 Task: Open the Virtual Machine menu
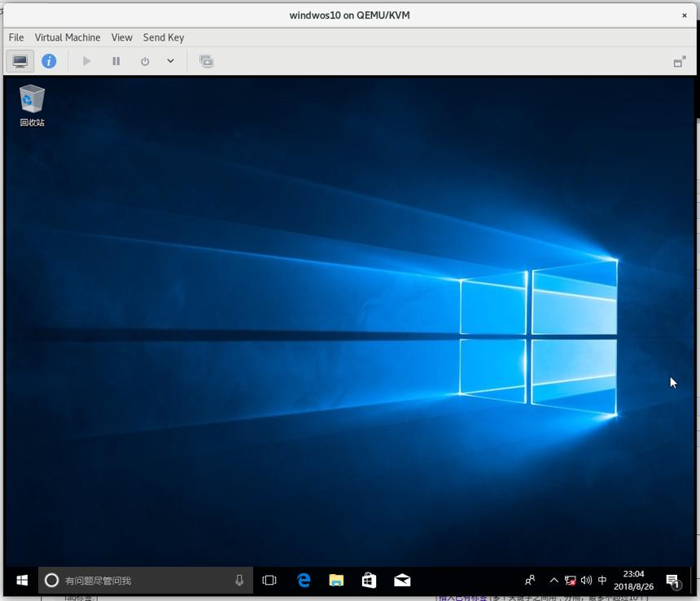point(68,37)
